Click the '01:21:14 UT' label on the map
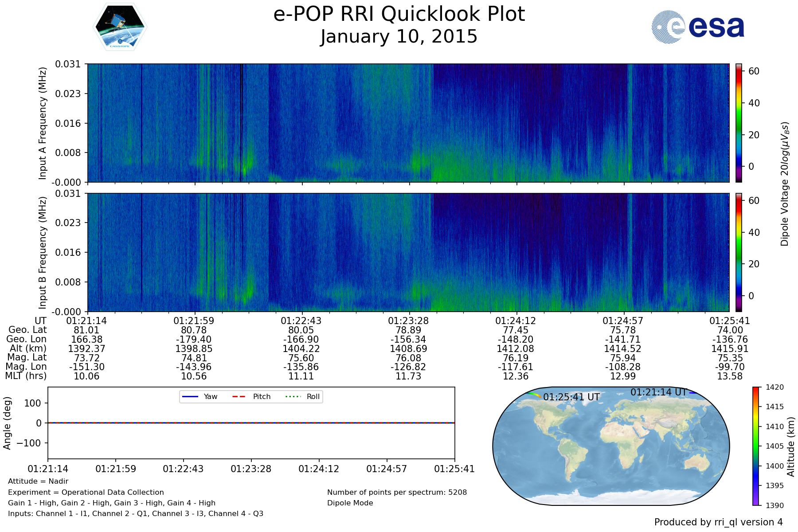 [x=658, y=392]
